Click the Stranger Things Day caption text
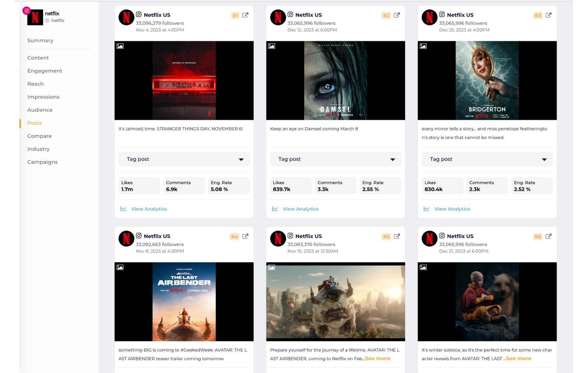The width and height of the screenshot is (588, 373). 180,129
